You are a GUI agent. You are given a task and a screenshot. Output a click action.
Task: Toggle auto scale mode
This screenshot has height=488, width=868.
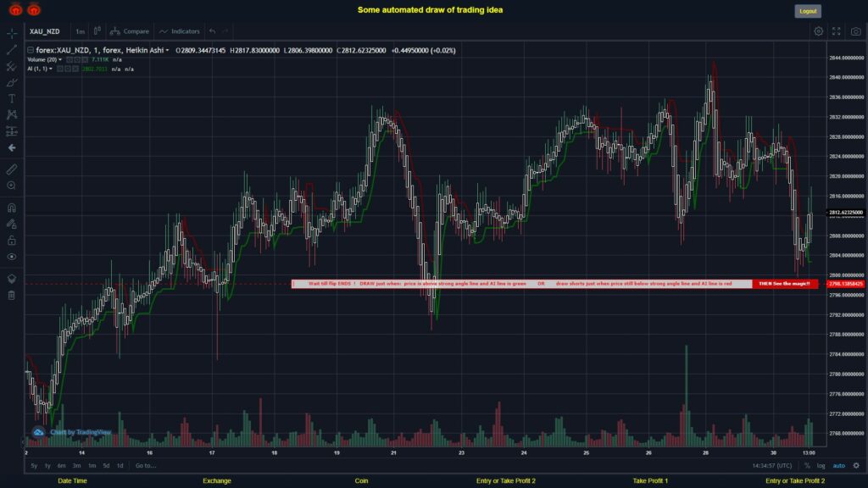tap(838, 466)
